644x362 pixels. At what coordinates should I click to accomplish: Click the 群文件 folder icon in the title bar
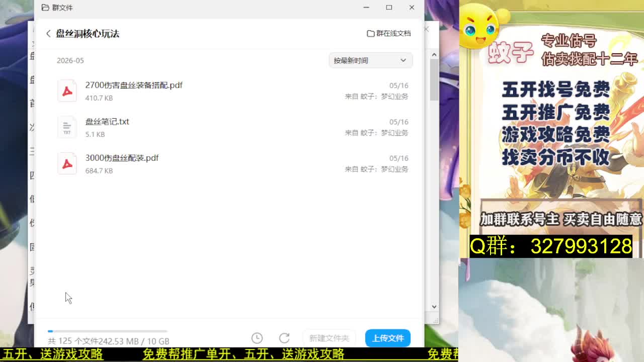point(45,8)
